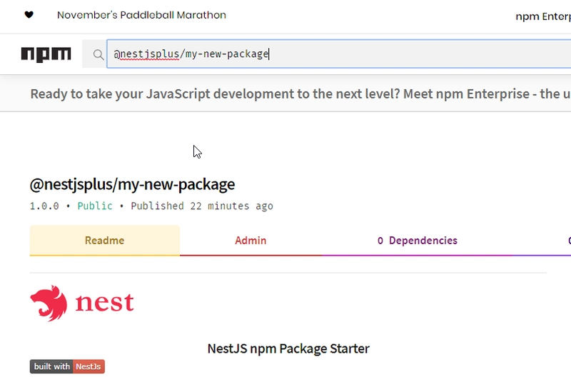
Task: Select the Readme tab
Action: click(104, 241)
